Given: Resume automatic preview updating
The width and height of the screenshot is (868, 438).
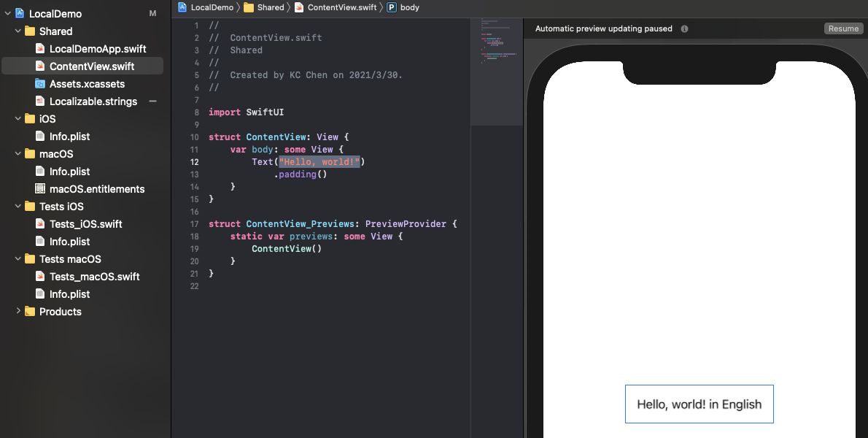Looking at the screenshot, I should click(x=843, y=28).
